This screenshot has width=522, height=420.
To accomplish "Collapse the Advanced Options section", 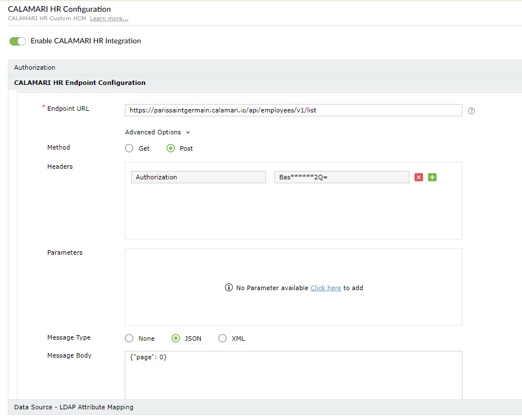I will point(157,132).
